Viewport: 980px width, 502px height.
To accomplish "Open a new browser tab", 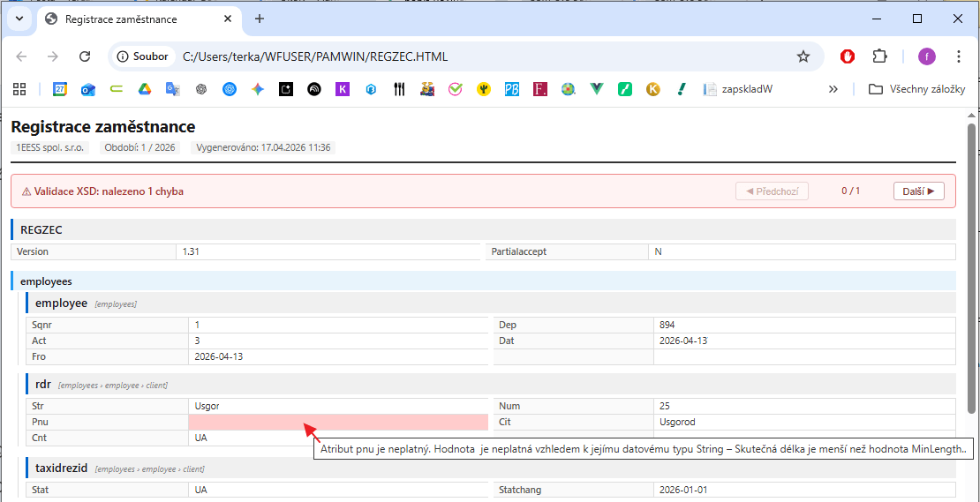I will (260, 19).
